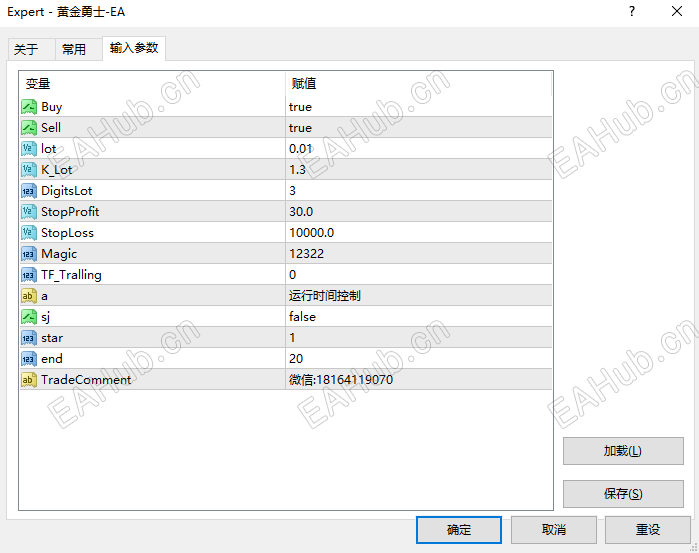
Task: Select the K_Lot variable name
Action: (x=57, y=170)
